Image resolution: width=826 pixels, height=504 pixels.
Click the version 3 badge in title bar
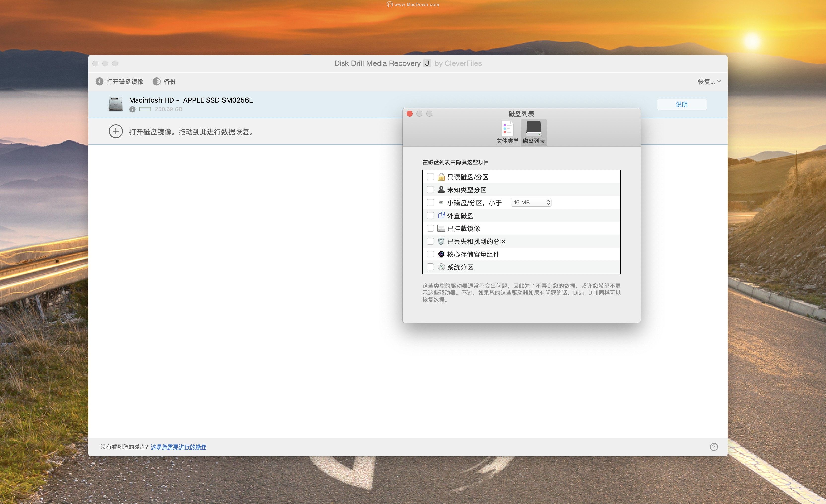click(x=427, y=63)
